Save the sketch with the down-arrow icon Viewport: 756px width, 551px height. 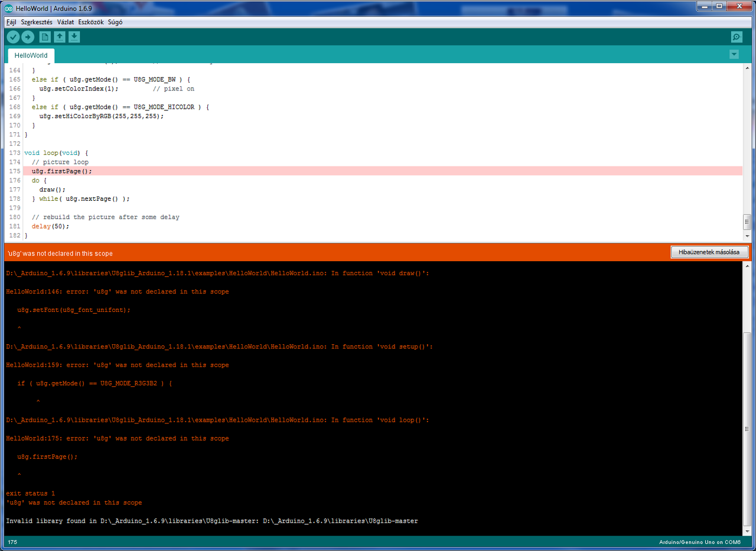[74, 37]
